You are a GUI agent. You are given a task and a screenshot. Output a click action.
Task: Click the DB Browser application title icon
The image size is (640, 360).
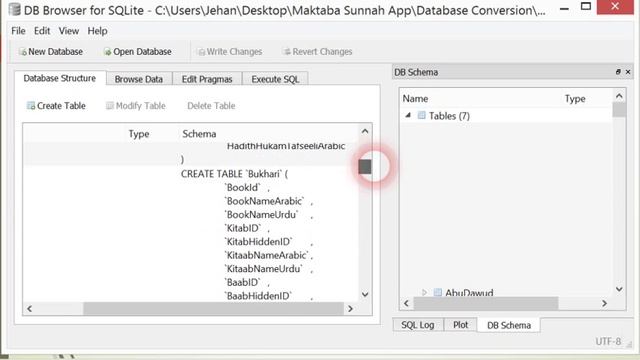click(14, 10)
